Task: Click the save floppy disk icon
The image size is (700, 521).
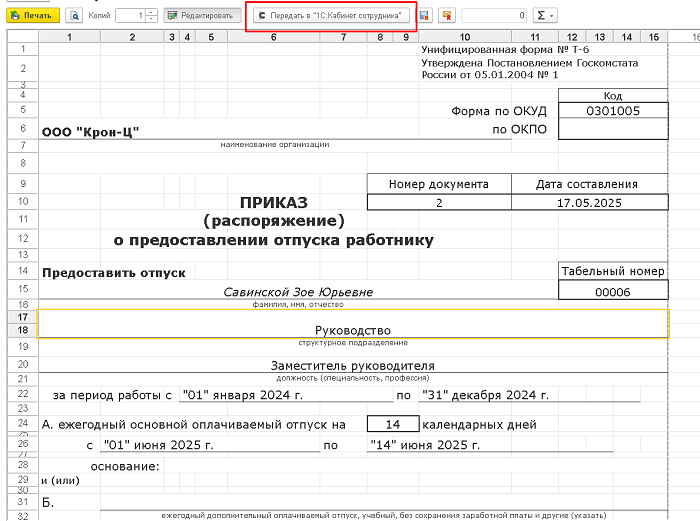Action: [425, 16]
